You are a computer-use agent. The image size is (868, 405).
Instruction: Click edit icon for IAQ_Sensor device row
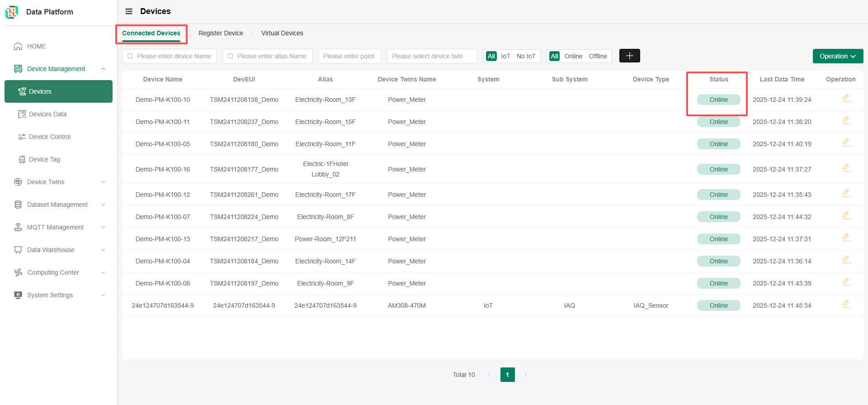[846, 304]
